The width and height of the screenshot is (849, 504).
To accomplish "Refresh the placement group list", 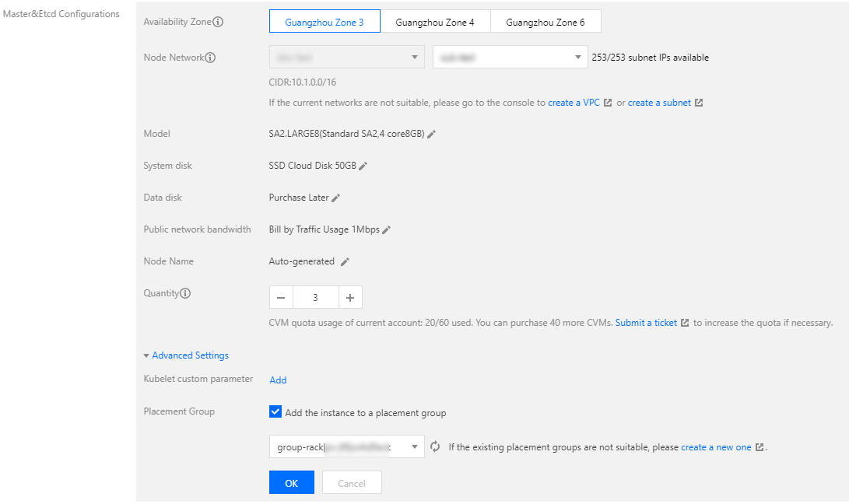I will click(435, 446).
